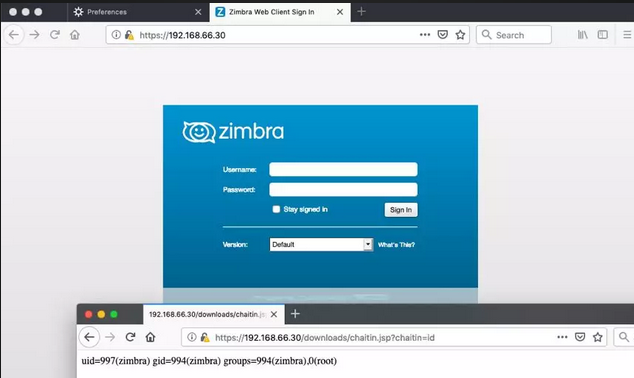Go back in lower browser window
This screenshot has width=634, height=378.
(x=89, y=337)
